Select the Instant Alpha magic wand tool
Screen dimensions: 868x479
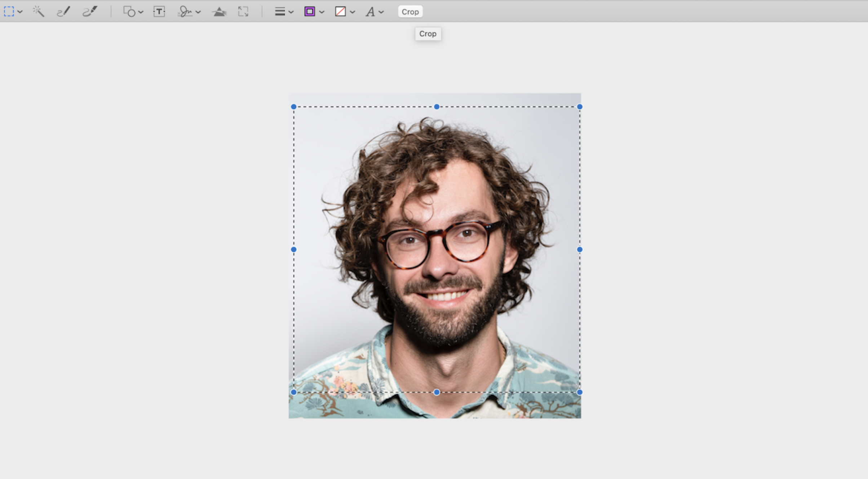pyautogui.click(x=38, y=12)
